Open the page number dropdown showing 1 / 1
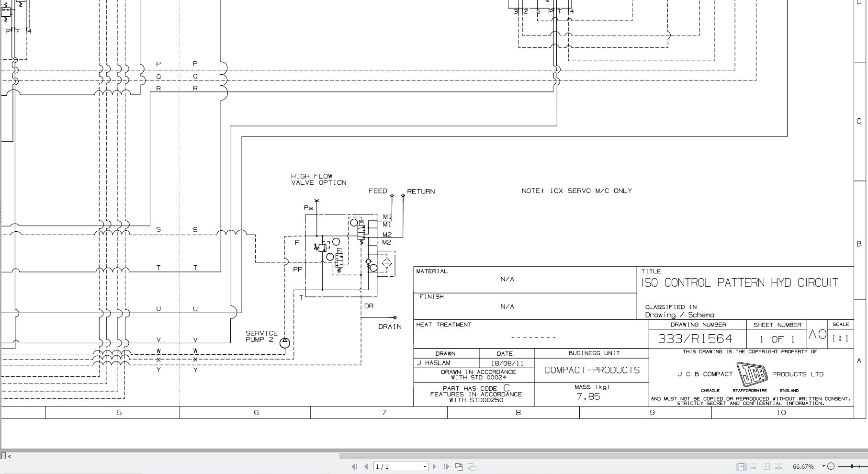Viewport: 868px width, 474px height. (x=425, y=466)
